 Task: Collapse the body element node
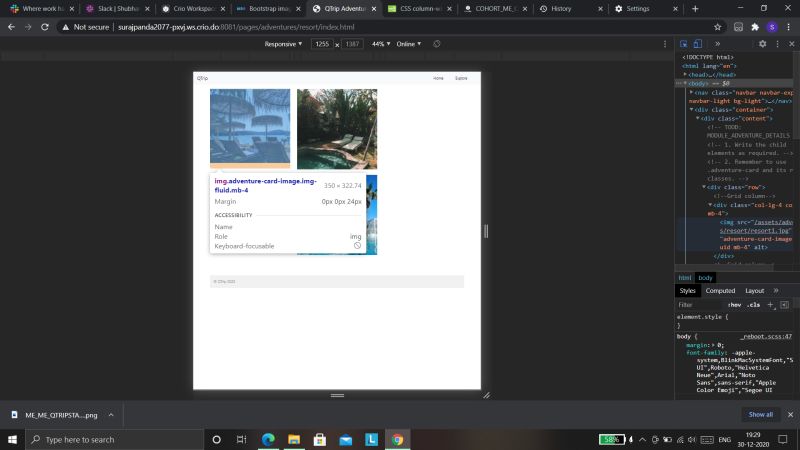tap(685, 83)
